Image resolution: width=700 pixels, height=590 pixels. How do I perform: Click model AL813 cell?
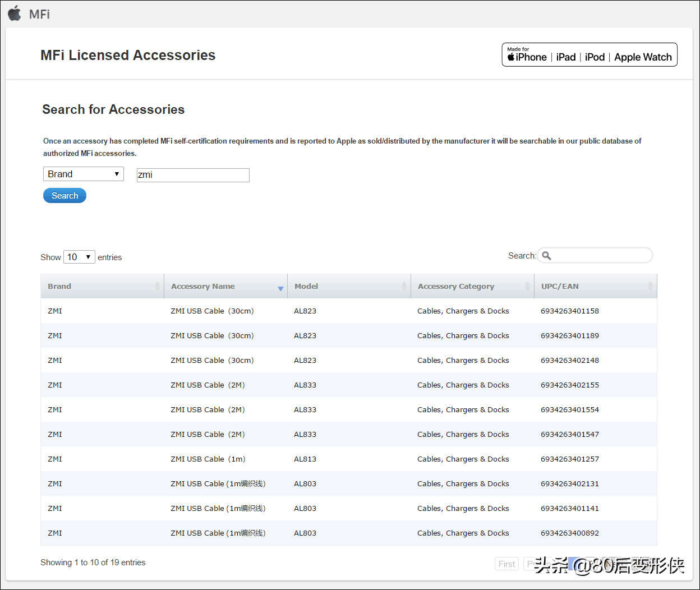(305, 459)
